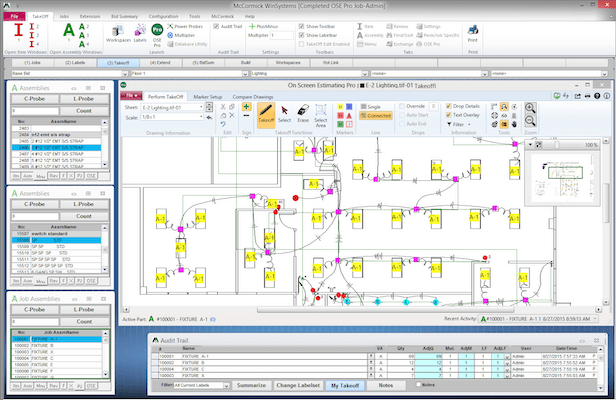The width and height of the screenshot is (616, 400).
Task: Open the Configuration ribbon tab
Action: pos(163,17)
